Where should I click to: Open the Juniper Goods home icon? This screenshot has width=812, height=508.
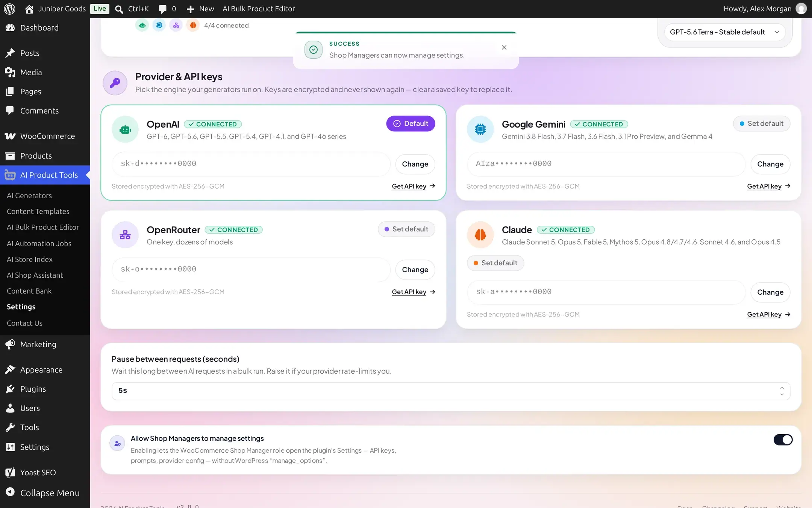[x=29, y=9]
